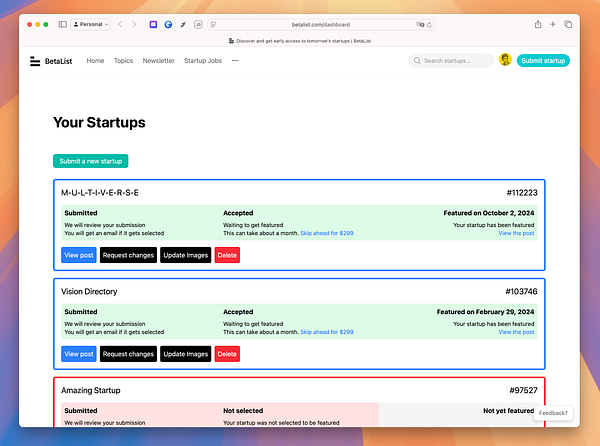
Task: Click the #97527 submission number
Action: tap(523, 390)
